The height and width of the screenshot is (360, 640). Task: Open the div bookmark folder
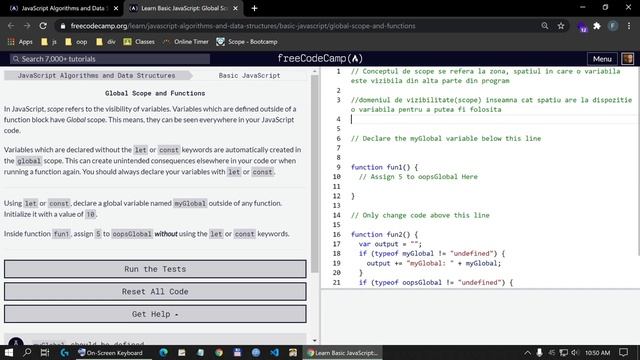[106, 42]
